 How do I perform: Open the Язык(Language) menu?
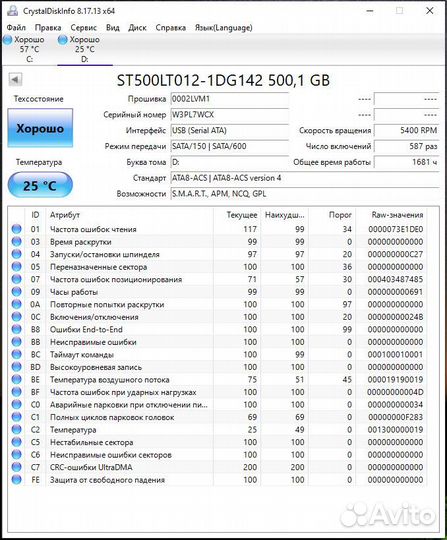[224, 28]
